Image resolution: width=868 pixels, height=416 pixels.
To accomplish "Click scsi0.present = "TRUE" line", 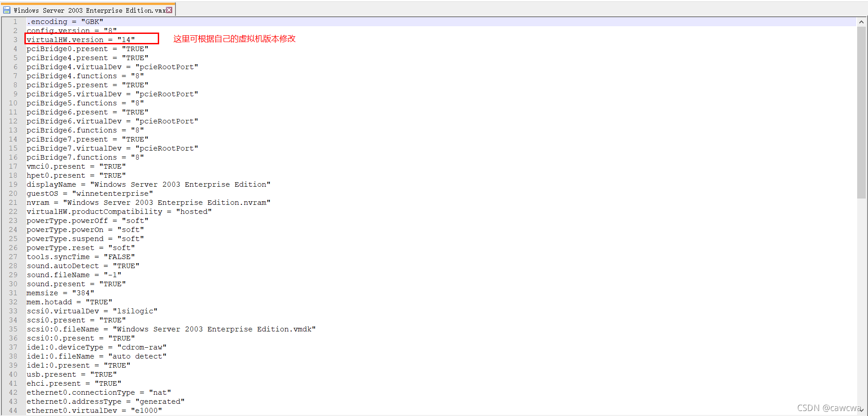I will click(x=76, y=320).
